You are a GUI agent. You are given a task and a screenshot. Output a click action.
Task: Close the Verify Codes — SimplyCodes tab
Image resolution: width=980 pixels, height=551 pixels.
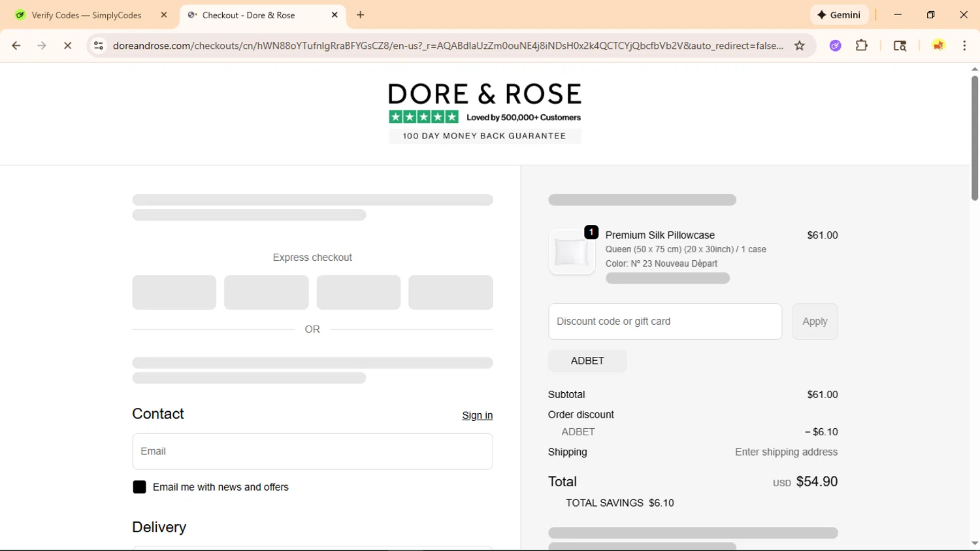coord(164,15)
